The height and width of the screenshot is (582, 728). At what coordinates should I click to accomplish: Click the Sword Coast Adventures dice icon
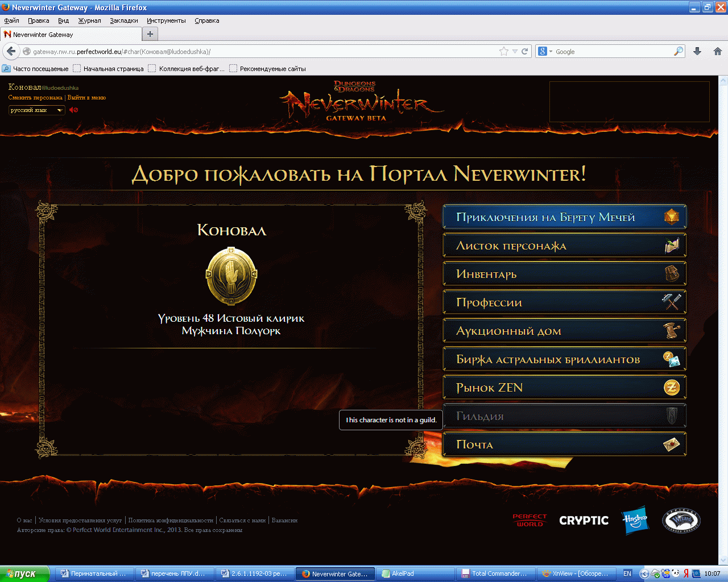pyautogui.click(x=672, y=217)
